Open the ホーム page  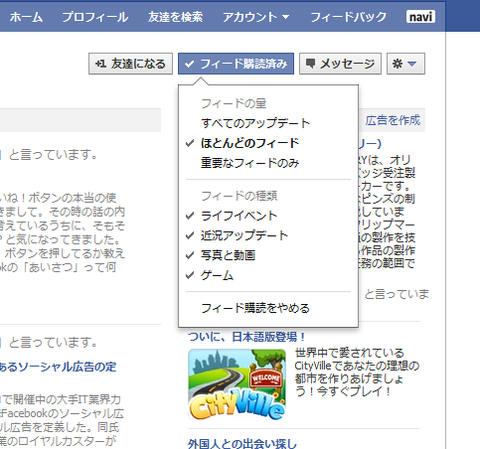tap(26, 17)
